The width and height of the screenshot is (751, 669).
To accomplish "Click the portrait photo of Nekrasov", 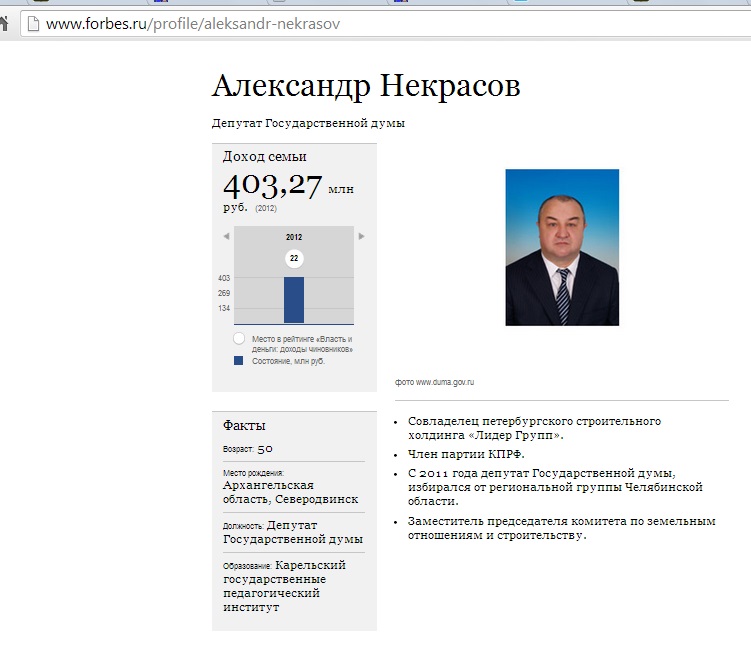I will (x=562, y=247).
